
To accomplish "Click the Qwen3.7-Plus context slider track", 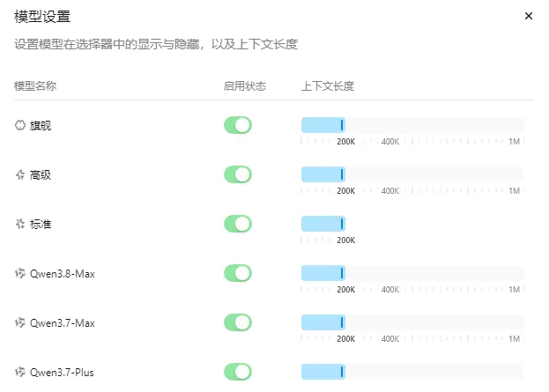I will click(x=412, y=372).
